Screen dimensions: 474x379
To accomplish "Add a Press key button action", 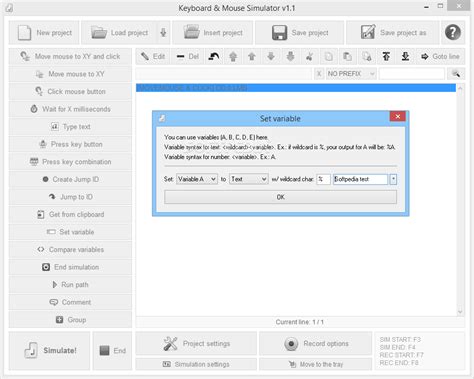I will [70, 144].
